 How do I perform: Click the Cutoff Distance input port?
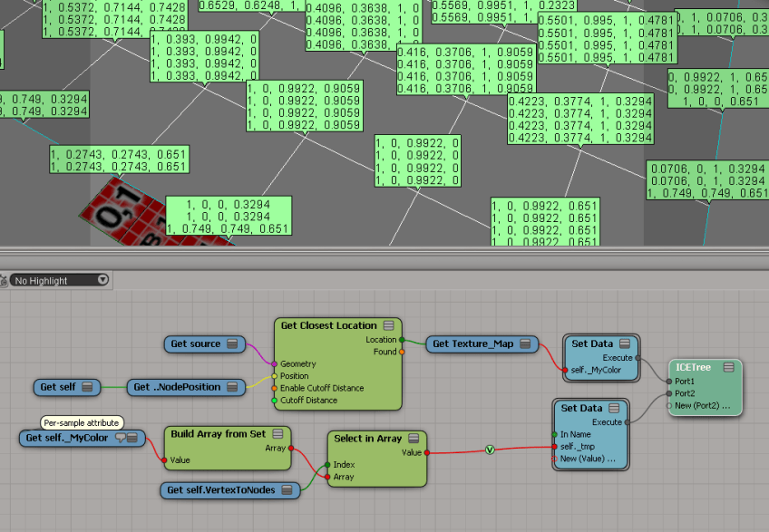coord(276,400)
